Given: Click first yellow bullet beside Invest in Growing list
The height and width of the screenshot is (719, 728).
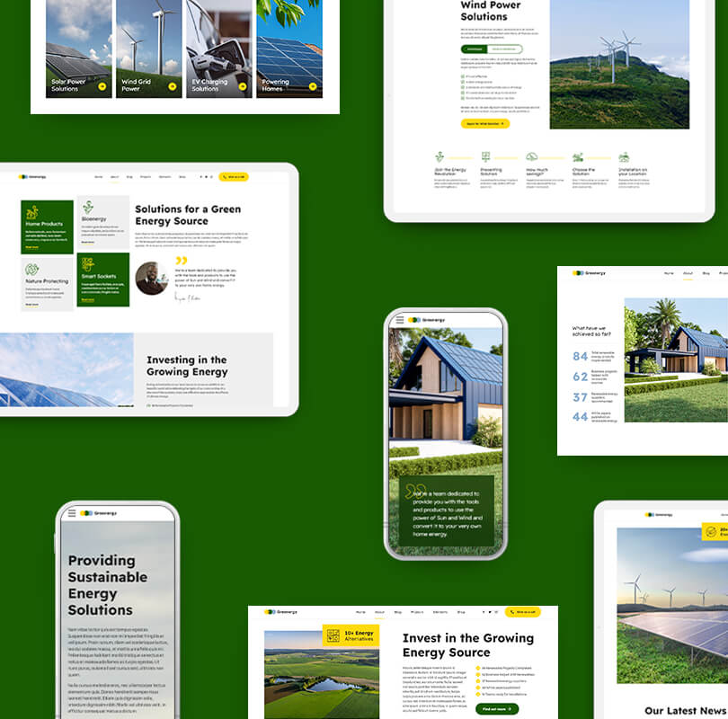Looking at the screenshot, I should (x=478, y=669).
